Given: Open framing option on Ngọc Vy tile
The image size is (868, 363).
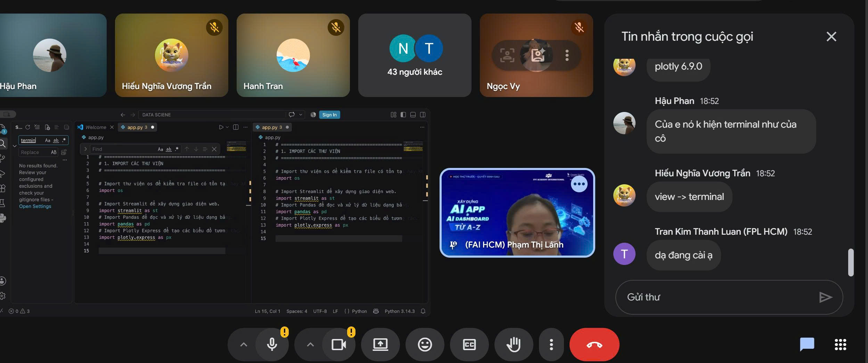Looking at the screenshot, I should click(507, 55).
